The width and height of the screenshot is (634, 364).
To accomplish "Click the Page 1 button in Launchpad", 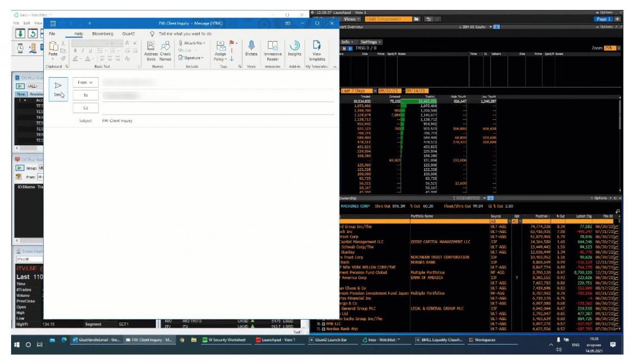I will 602,19.
